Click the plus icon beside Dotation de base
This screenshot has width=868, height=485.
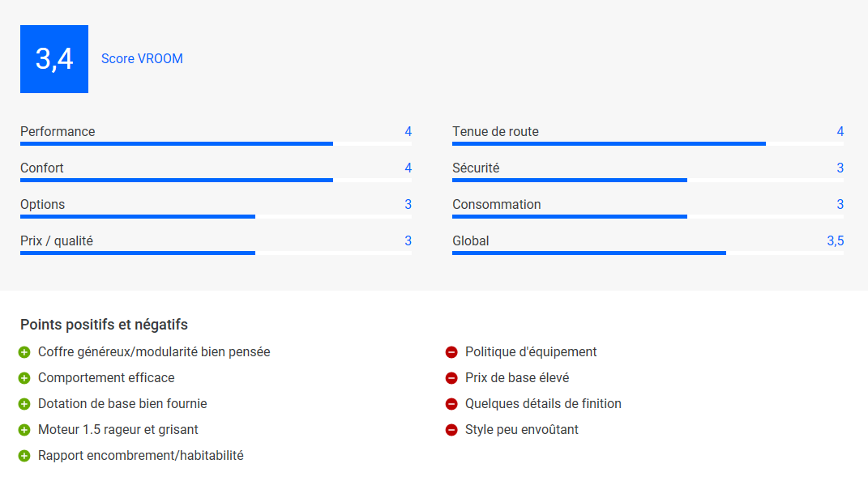pyautogui.click(x=24, y=404)
